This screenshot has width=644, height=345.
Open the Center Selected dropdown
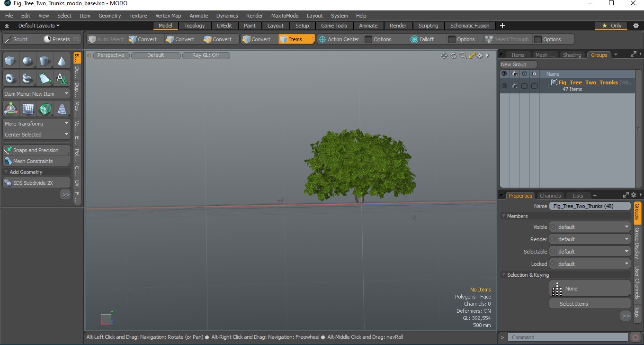coord(36,135)
